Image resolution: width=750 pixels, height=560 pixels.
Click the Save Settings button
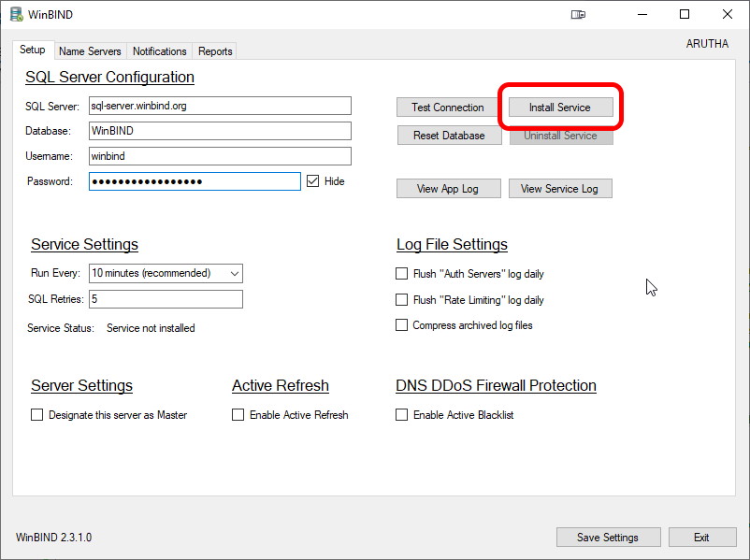click(x=608, y=537)
